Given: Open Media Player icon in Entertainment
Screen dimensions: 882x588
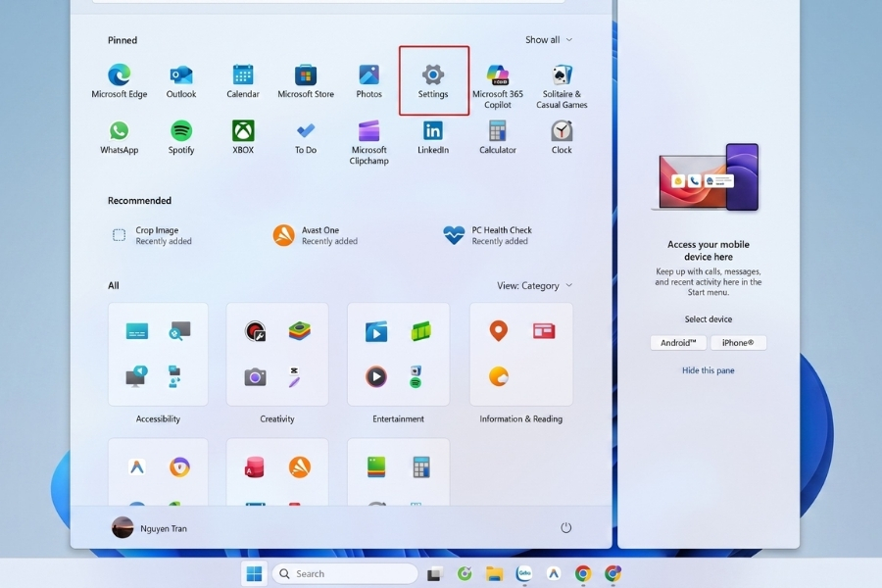Looking at the screenshot, I should [x=376, y=376].
